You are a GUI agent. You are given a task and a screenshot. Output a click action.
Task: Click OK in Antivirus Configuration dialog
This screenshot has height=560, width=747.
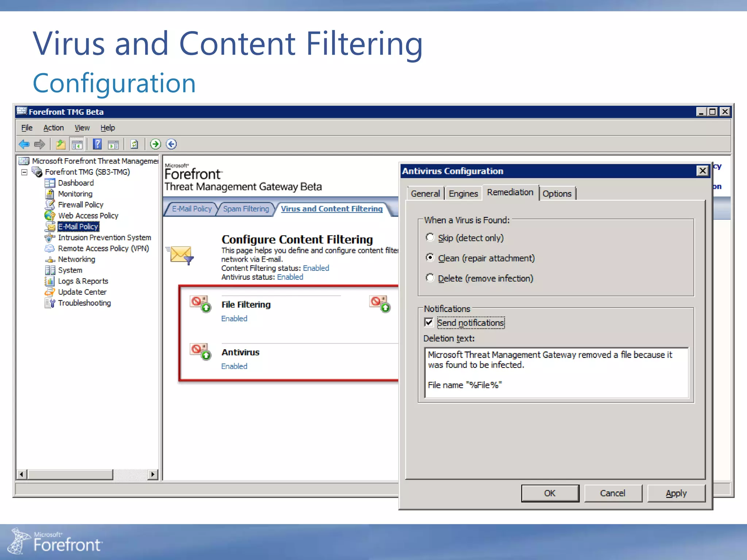click(x=550, y=493)
